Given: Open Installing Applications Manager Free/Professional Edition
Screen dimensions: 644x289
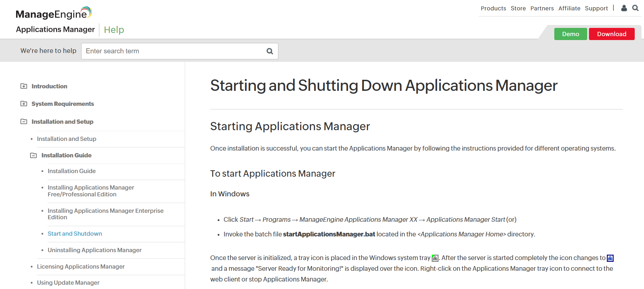Looking at the screenshot, I should [x=91, y=191].
